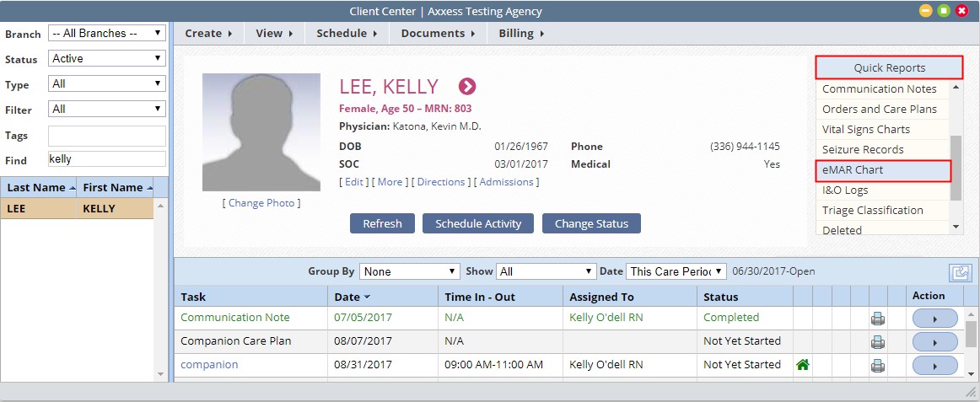This screenshot has height=402, width=980.
Task: Open the Date care period dropdown
Action: [x=676, y=271]
